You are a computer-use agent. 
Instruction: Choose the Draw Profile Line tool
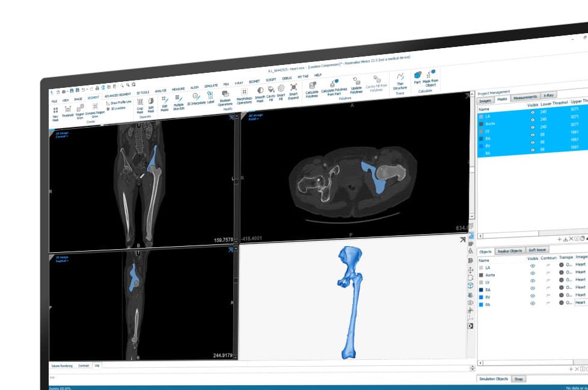click(119, 102)
